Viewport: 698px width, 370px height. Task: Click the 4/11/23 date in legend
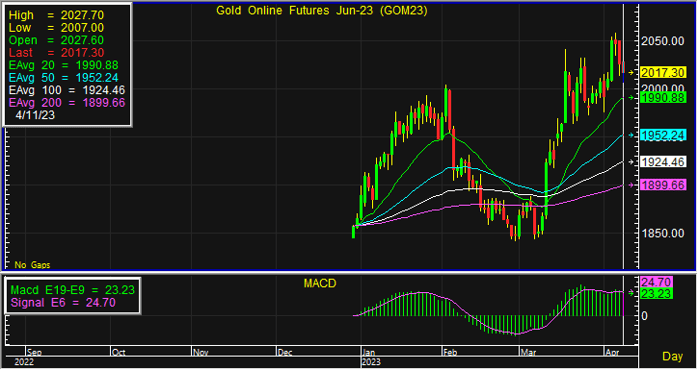click(35, 115)
